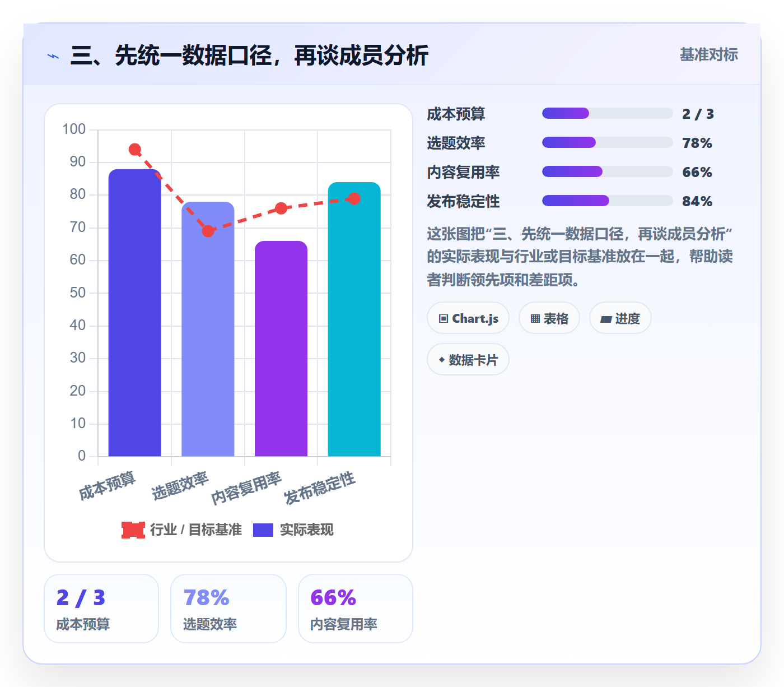
Task: Click the purple 内容复用率 chart bar
Action: point(281,349)
